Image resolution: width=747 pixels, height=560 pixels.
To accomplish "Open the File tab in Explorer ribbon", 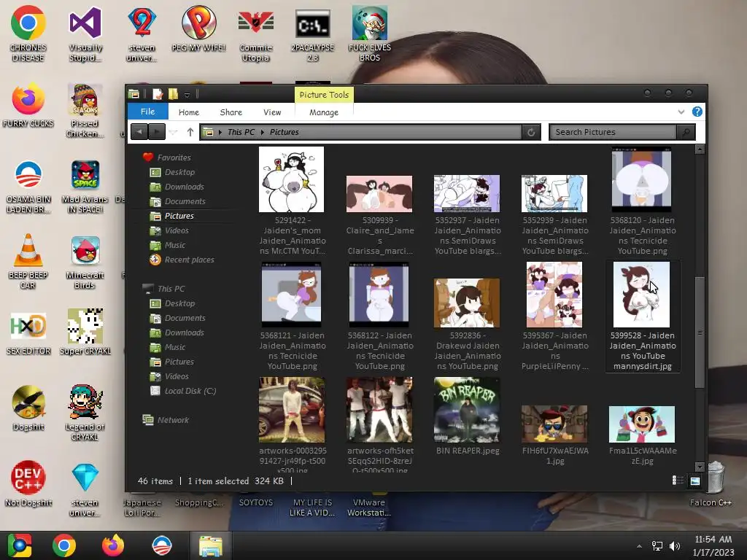I will pyautogui.click(x=147, y=112).
